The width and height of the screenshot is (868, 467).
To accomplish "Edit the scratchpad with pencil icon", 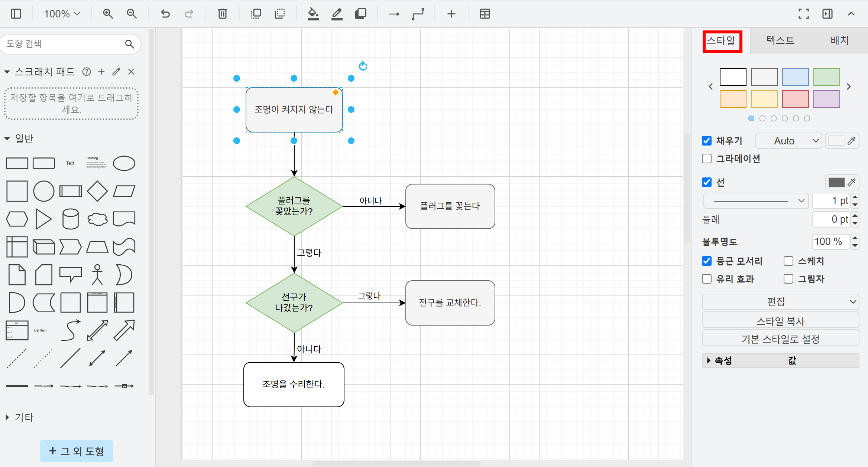I will coord(116,72).
